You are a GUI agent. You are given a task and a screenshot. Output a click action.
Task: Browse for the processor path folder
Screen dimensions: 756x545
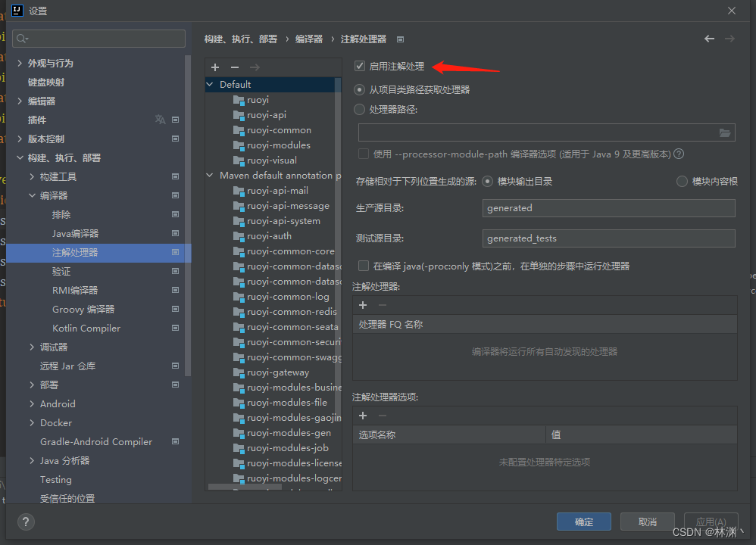[725, 132]
